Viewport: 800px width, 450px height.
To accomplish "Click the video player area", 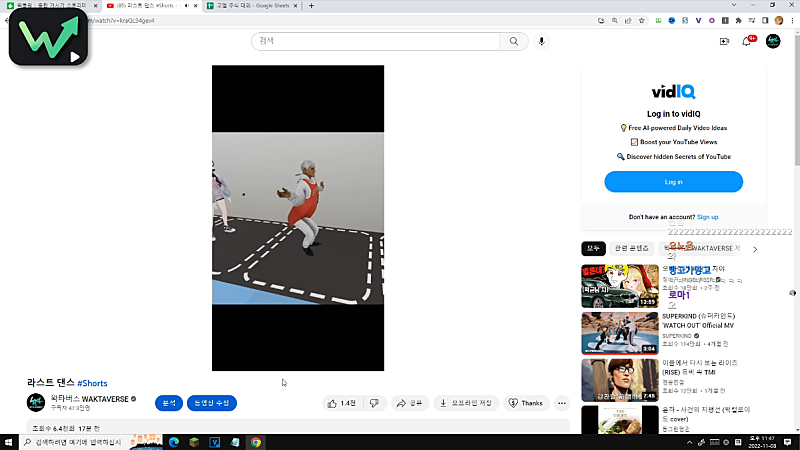I will (298, 218).
